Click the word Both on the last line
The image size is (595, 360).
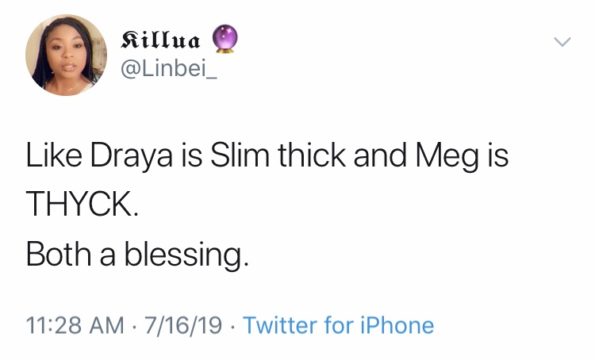[59, 254]
